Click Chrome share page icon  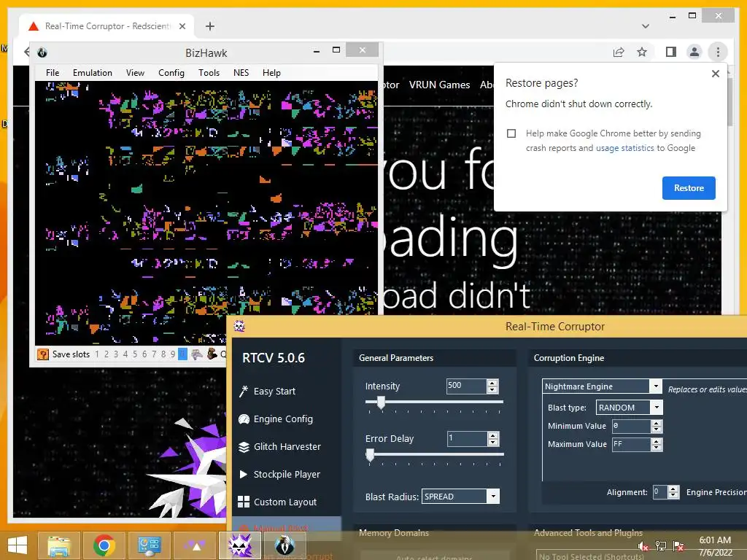pos(619,52)
